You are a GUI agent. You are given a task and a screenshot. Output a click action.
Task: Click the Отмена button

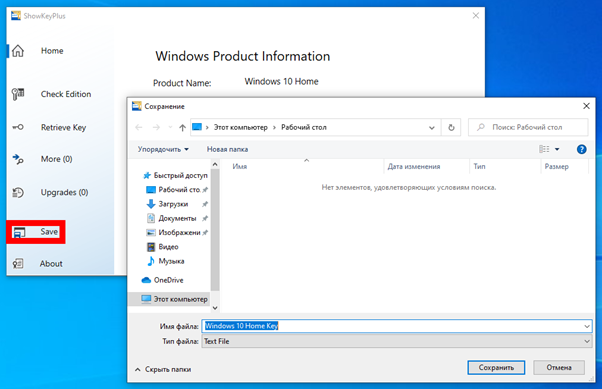click(x=559, y=367)
